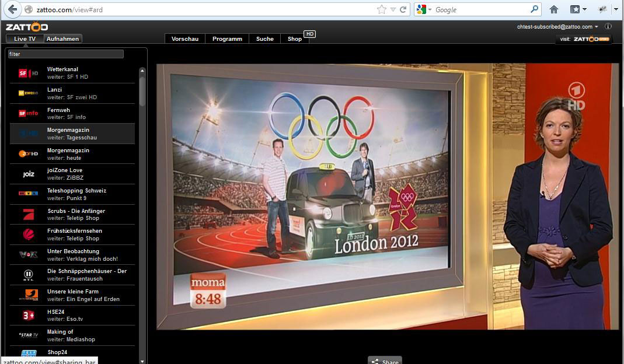Select Scrubs - Die Anfänger entry
This screenshot has width=624, height=364.
coord(72,215)
